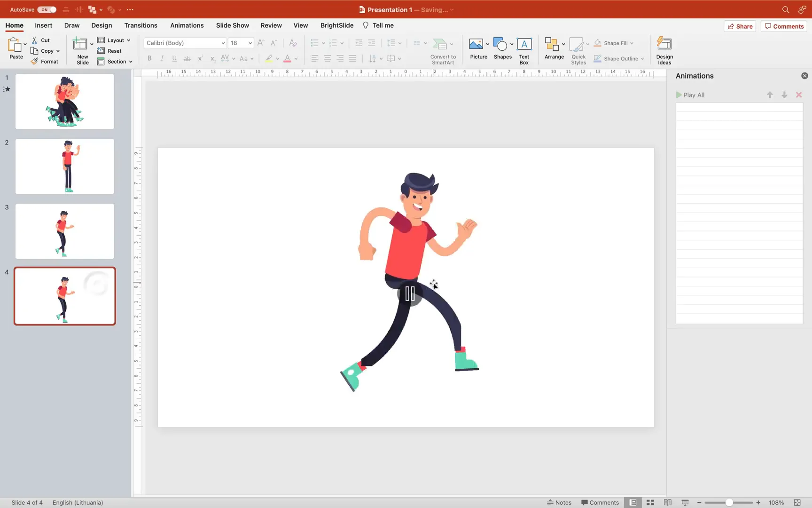Toggle Normal view in status bar
This screenshot has width=812, height=508.
[x=633, y=502]
